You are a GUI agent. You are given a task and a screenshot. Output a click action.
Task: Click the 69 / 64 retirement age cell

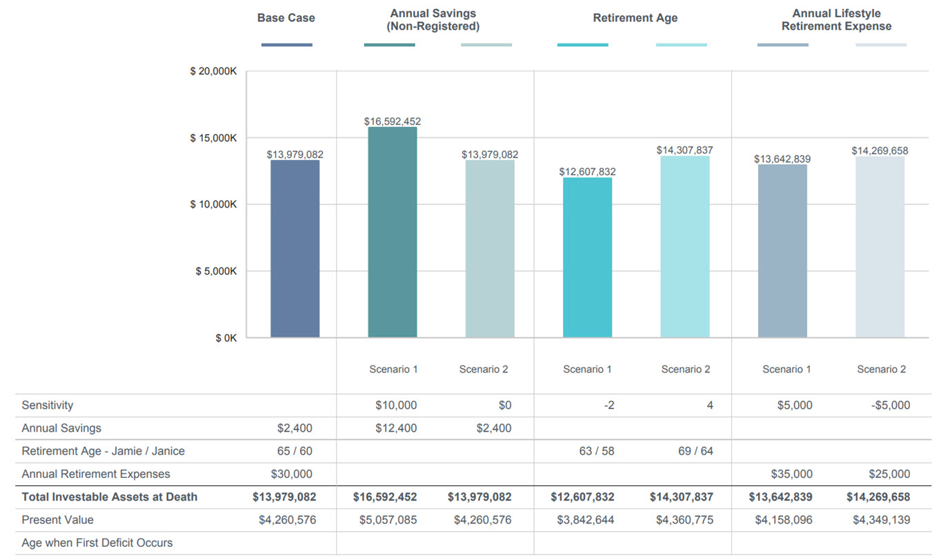[696, 452]
